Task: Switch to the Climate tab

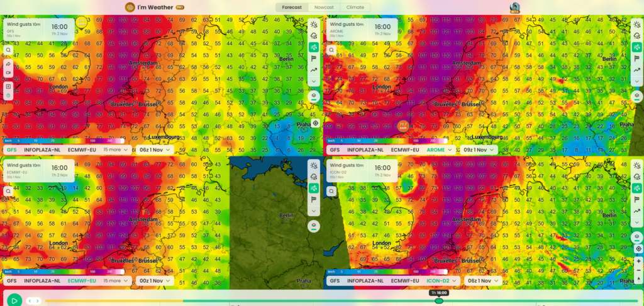Action: (x=355, y=8)
